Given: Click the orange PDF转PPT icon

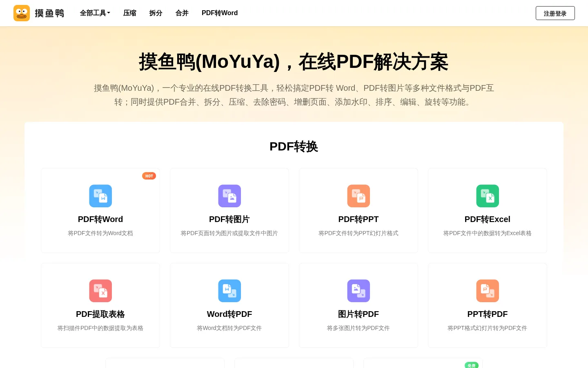Looking at the screenshot, I should pos(359,196).
